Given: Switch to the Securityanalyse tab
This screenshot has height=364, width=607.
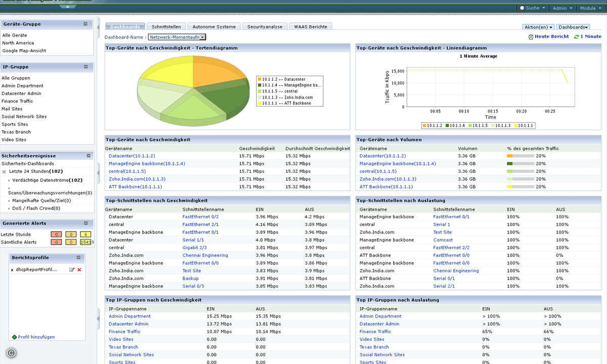Looking at the screenshot, I should pos(265,26).
